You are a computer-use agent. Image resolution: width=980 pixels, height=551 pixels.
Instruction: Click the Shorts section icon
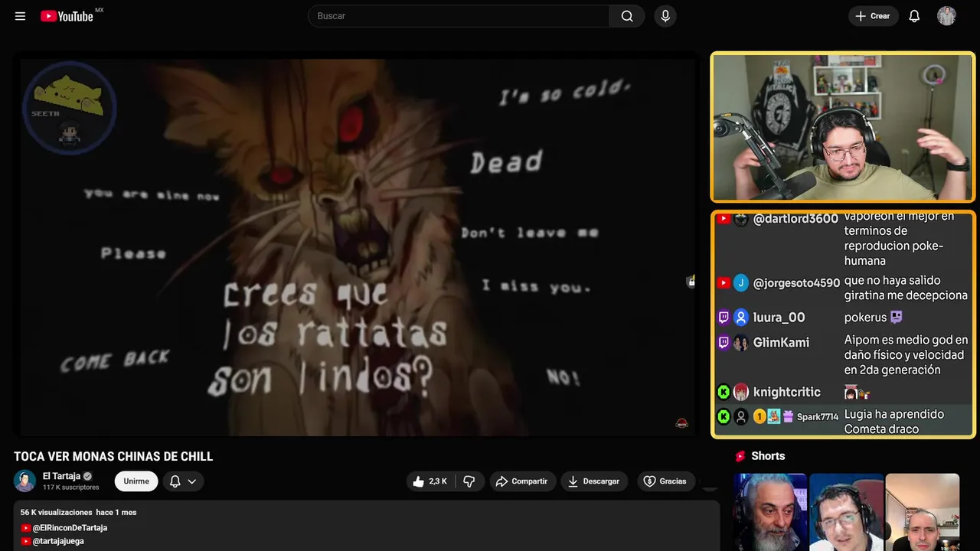[x=740, y=456]
